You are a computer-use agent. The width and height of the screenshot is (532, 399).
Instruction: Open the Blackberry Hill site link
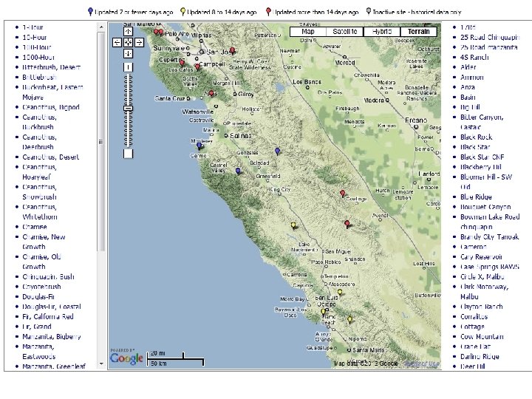point(480,167)
